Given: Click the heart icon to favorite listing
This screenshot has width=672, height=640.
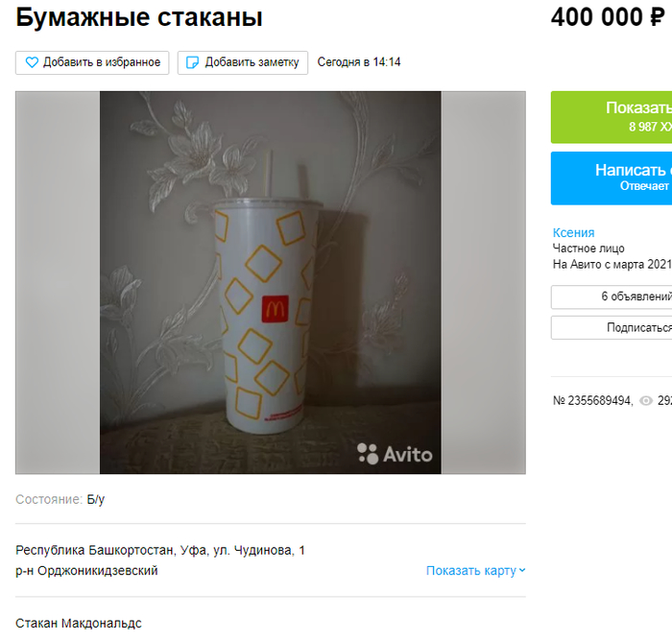Looking at the screenshot, I should click(x=32, y=62).
